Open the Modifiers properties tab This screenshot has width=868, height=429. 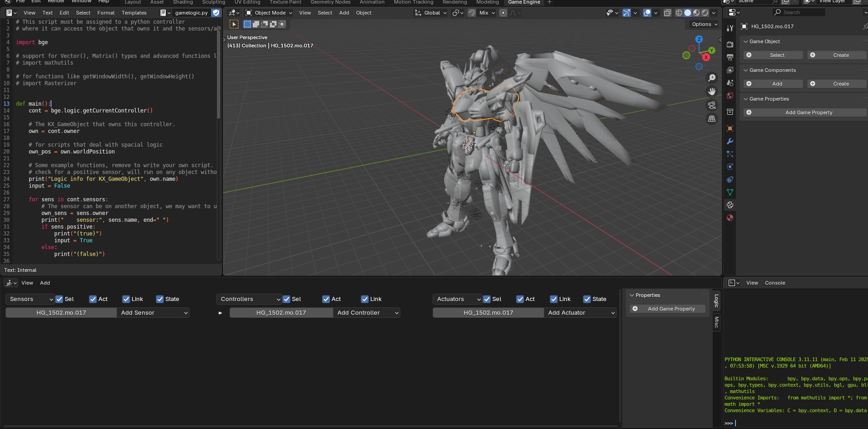(730, 141)
